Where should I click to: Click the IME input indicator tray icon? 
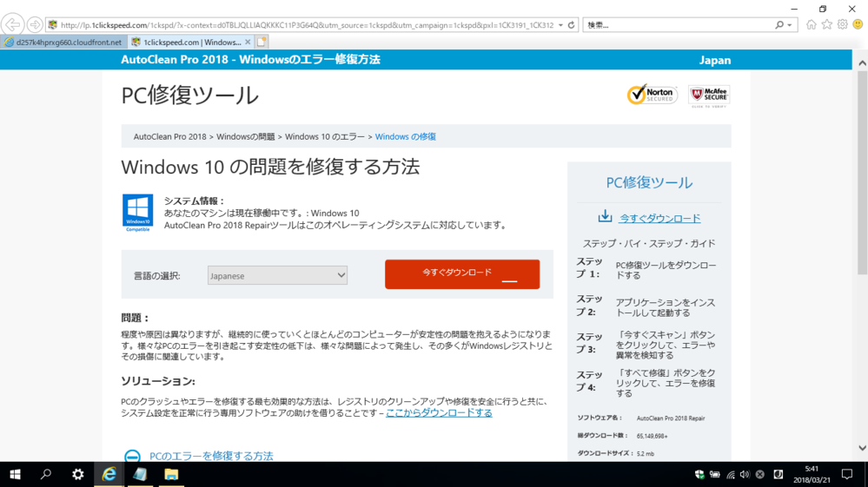click(x=779, y=474)
